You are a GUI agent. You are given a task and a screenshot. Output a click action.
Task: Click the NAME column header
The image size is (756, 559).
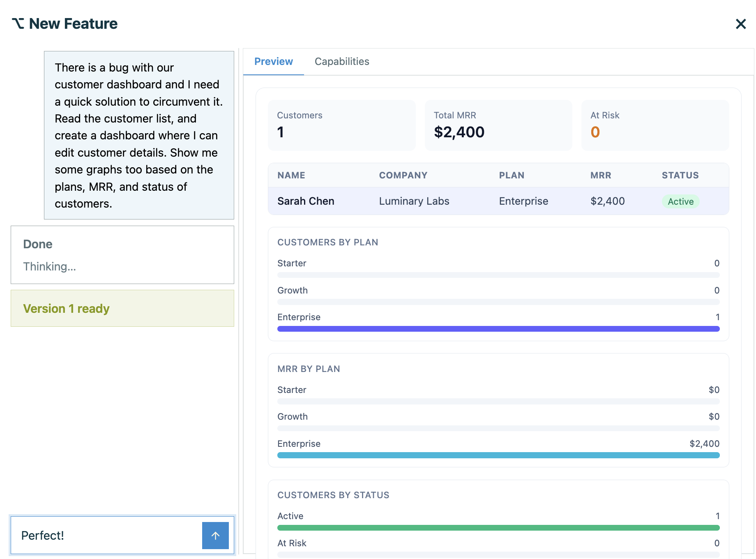(291, 176)
